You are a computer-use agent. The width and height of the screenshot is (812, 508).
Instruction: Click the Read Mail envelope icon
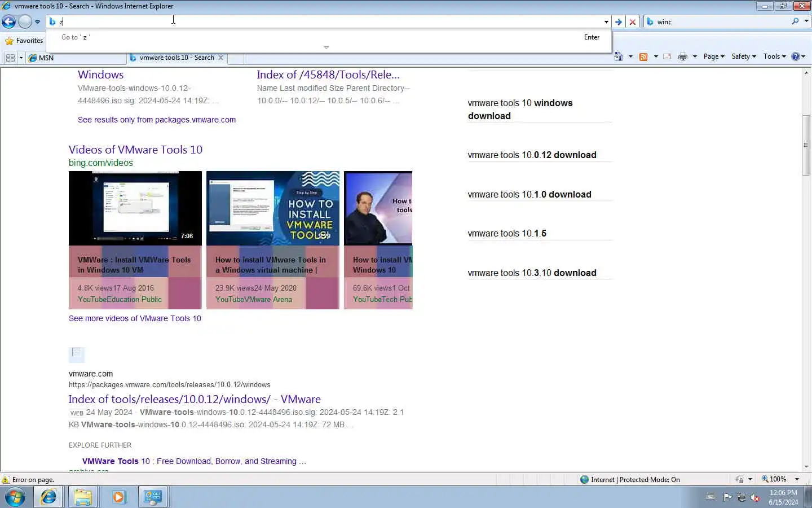tap(667, 56)
